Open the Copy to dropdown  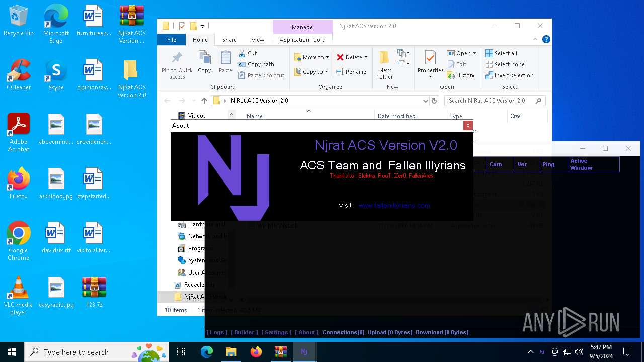pyautogui.click(x=311, y=72)
